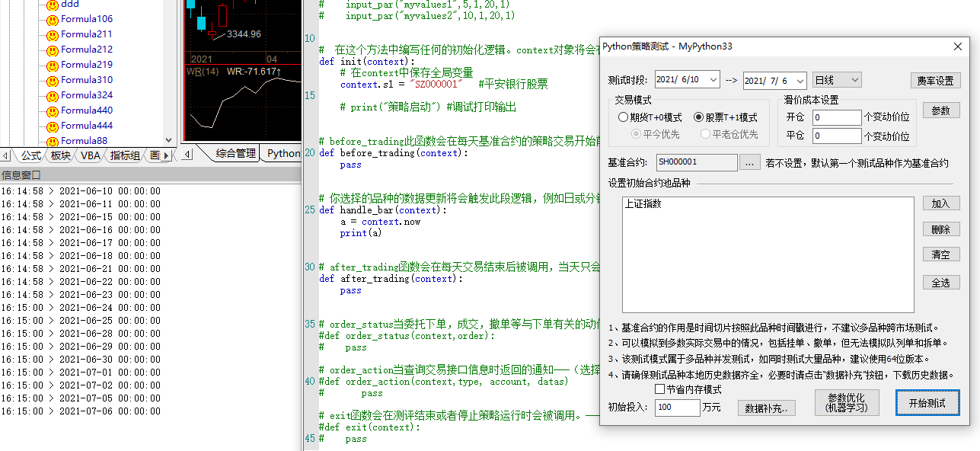980x451 pixels.
Task: Open the VBA tab
Action: (x=91, y=155)
